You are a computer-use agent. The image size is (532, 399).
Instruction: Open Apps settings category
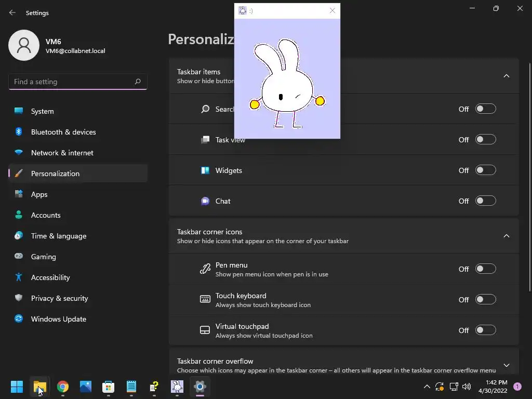78,194
